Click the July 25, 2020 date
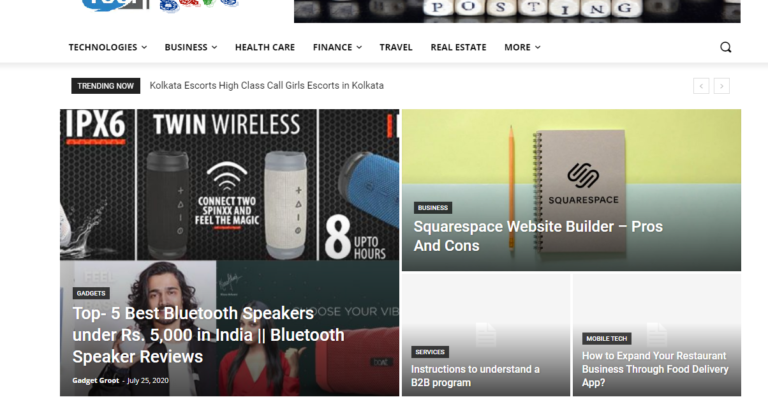This screenshot has width=768, height=404. point(148,380)
